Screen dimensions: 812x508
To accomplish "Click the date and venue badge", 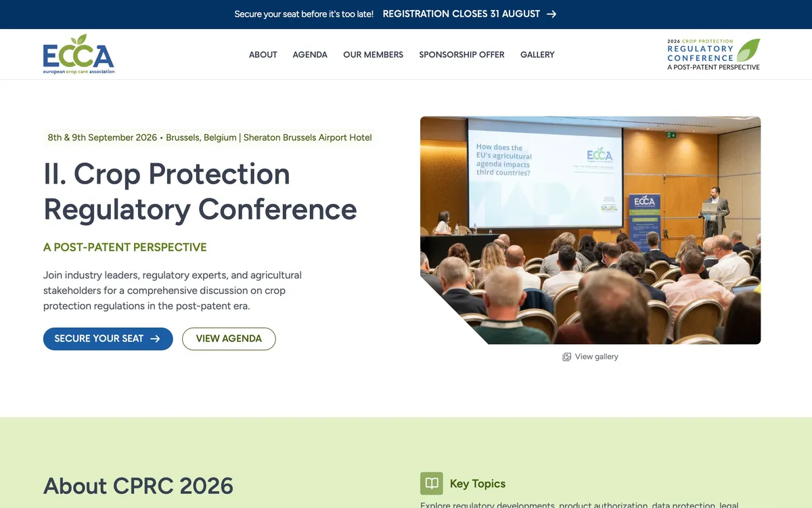I will 210,137.
